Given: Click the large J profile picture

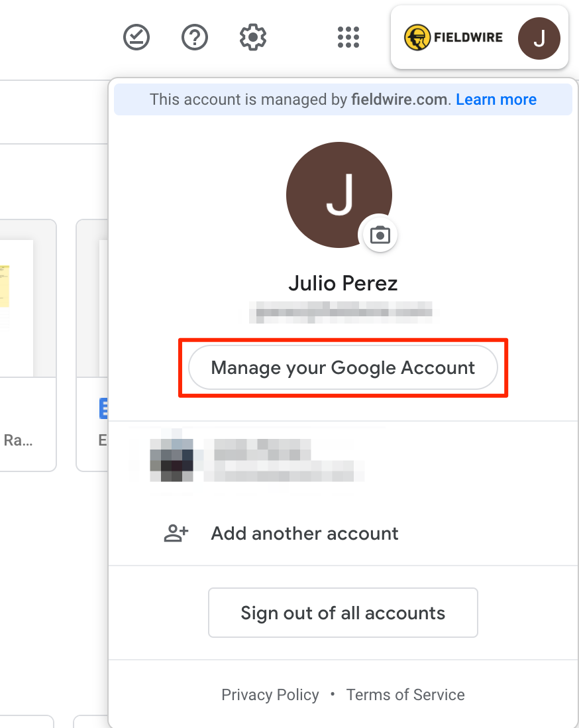Looking at the screenshot, I should click(x=339, y=195).
